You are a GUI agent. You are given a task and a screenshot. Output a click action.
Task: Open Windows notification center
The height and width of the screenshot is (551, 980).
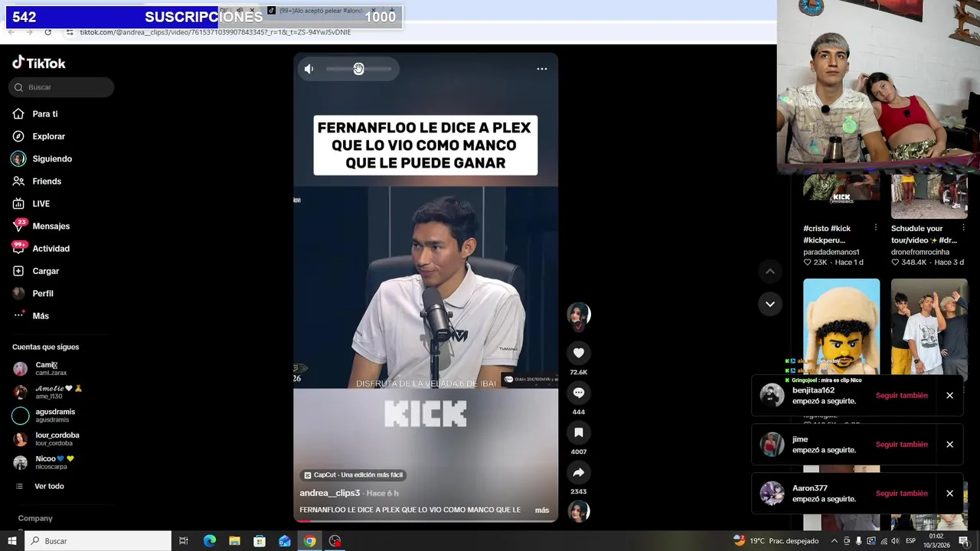pos(964,541)
